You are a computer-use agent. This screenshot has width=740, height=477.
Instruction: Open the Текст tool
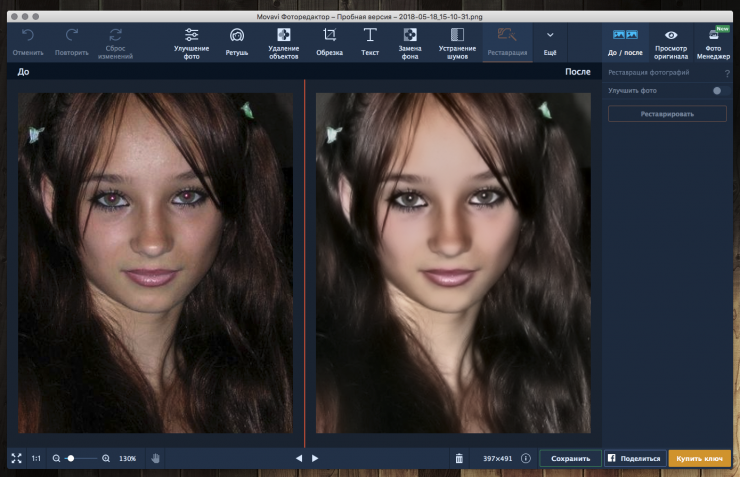tap(370, 42)
